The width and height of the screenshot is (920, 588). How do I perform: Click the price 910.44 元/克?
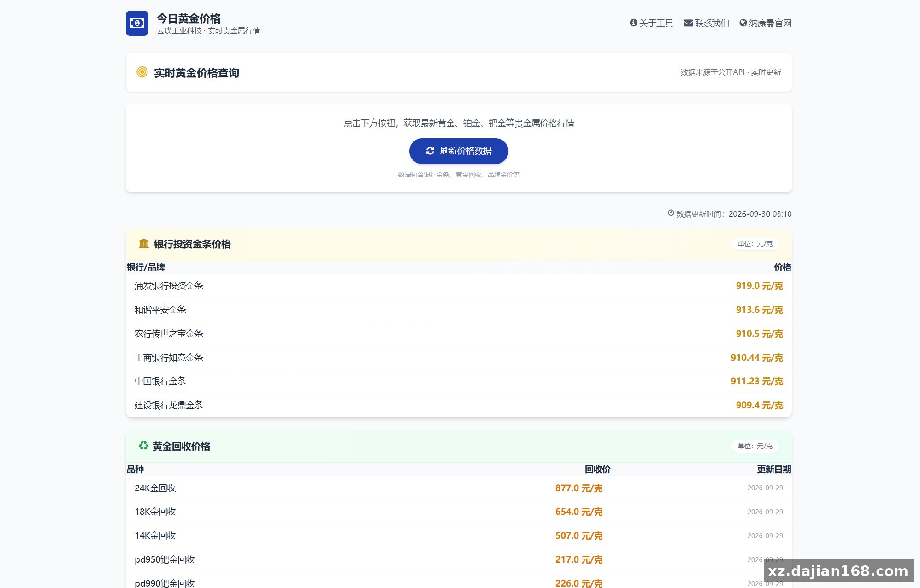[757, 358]
